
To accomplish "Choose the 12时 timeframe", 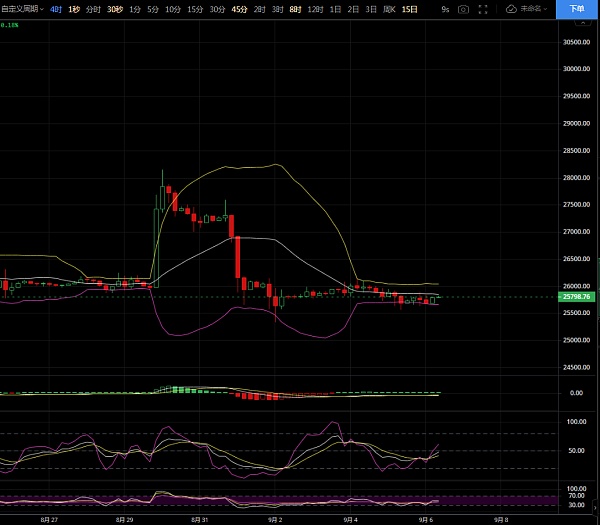I will [315, 9].
